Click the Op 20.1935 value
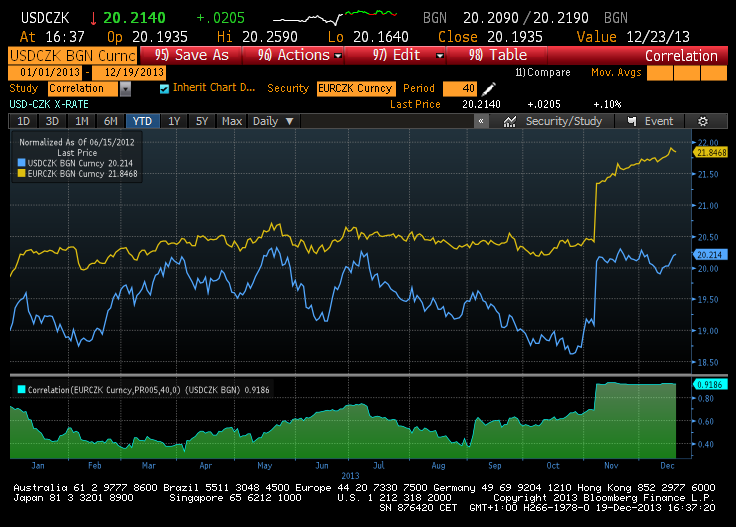Image resolution: width=736 pixels, height=527 pixels. pos(160,37)
